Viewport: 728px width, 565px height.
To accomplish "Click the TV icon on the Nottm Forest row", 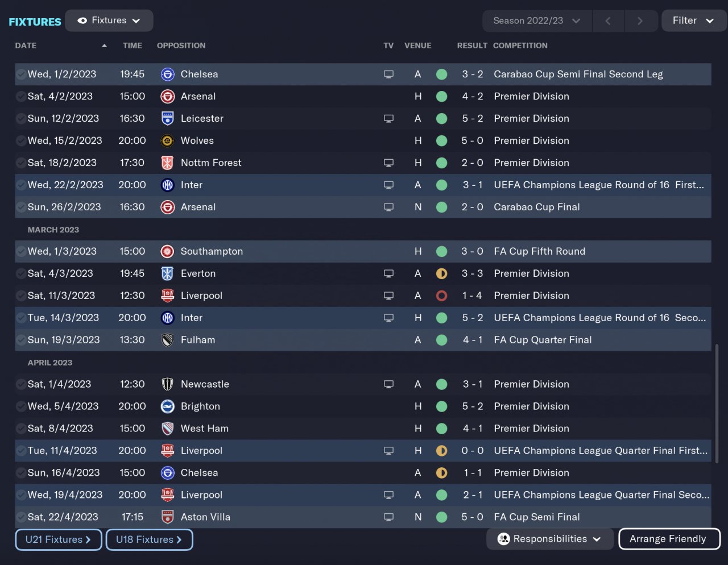I will [388, 163].
